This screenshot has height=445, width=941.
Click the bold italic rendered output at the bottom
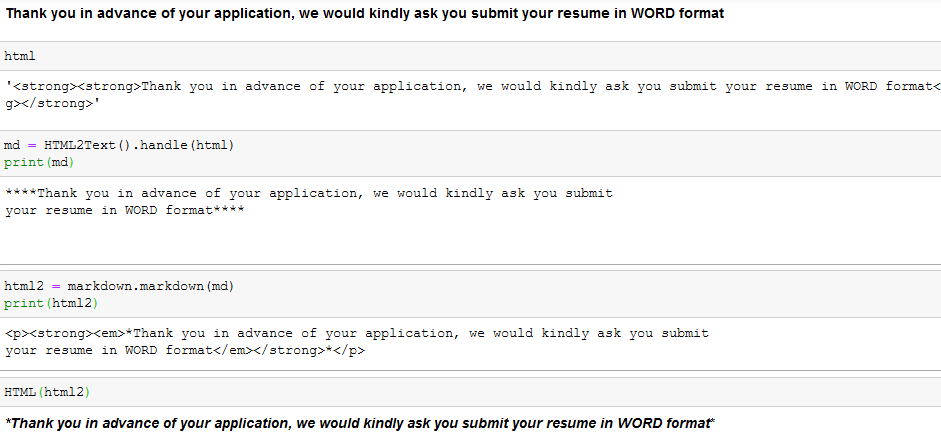point(360,423)
